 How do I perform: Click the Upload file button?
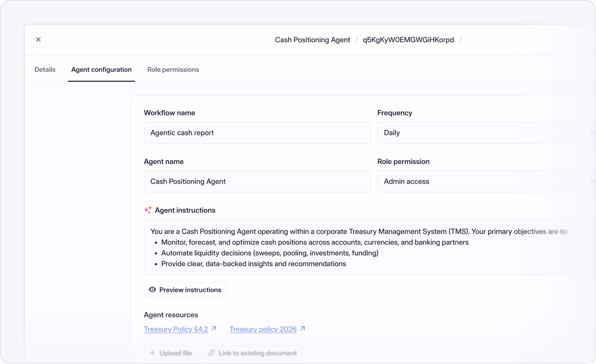(171, 353)
